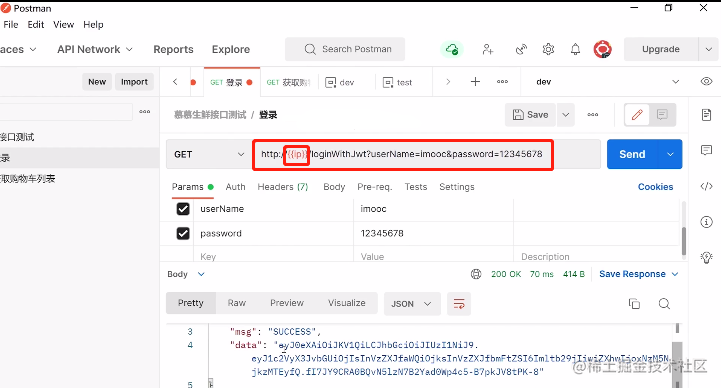
Task: Select the Preview response view
Action: point(287,303)
